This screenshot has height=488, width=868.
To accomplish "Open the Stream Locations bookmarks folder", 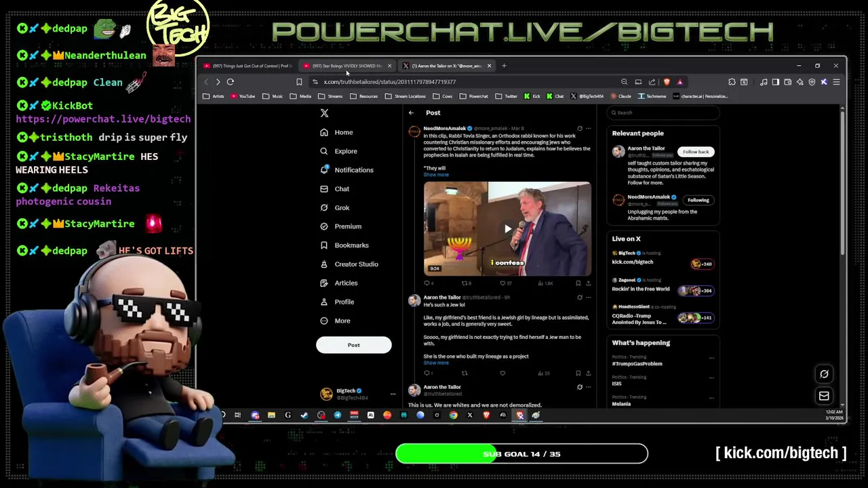I will (405, 96).
